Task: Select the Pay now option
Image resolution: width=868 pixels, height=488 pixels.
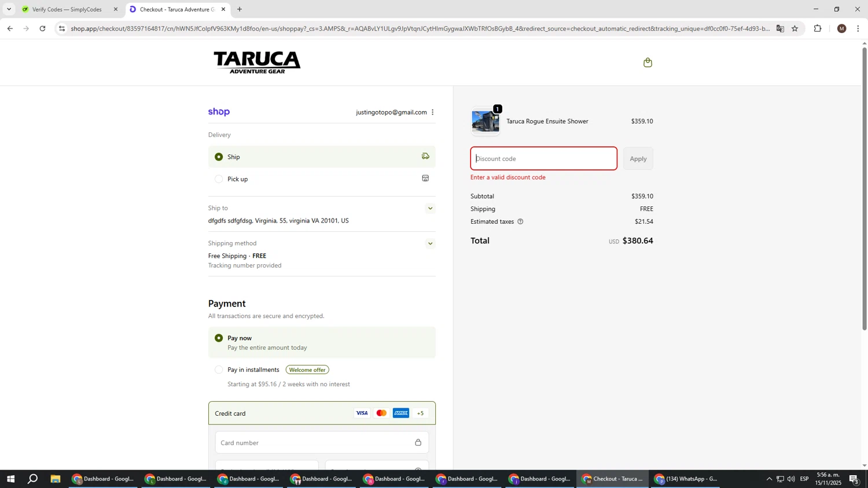Action: pyautogui.click(x=219, y=338)
